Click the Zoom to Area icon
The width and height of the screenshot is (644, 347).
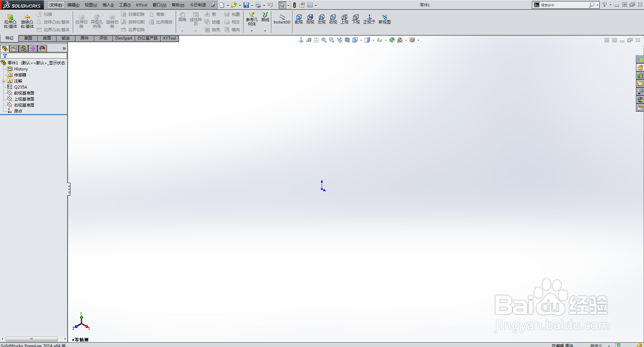click(332, 40)
